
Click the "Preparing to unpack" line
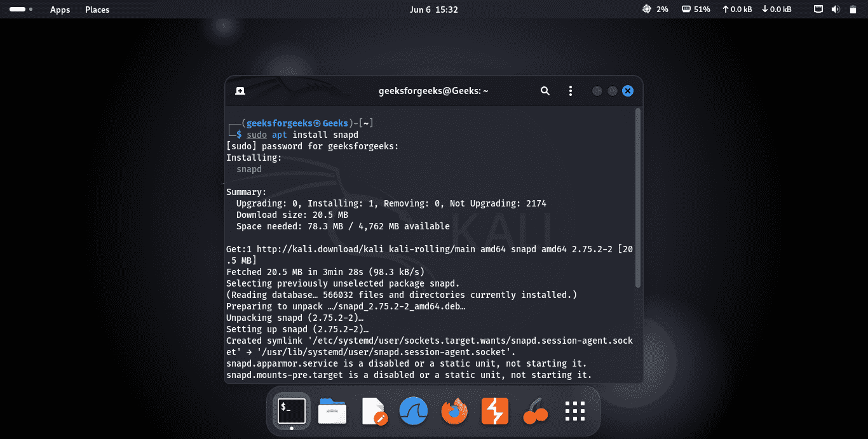(346, 306)
